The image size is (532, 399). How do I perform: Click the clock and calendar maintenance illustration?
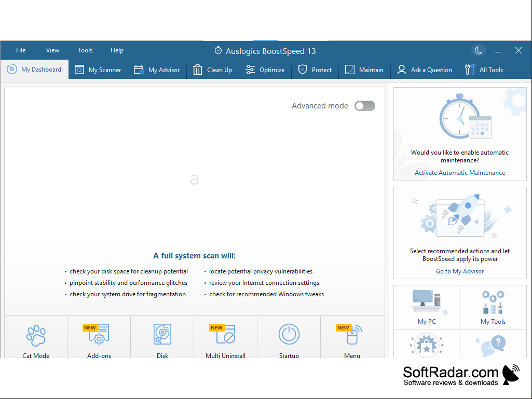[x=465, y=116]
